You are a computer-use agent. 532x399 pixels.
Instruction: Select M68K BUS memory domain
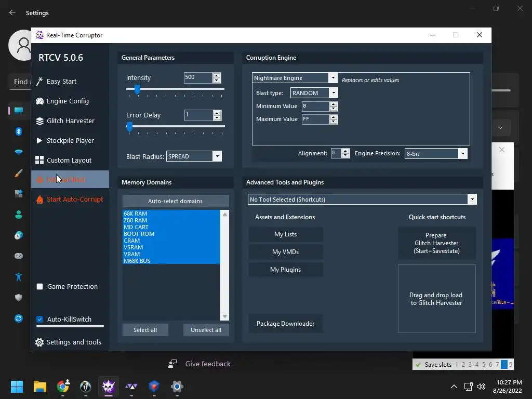pos(171,261)
